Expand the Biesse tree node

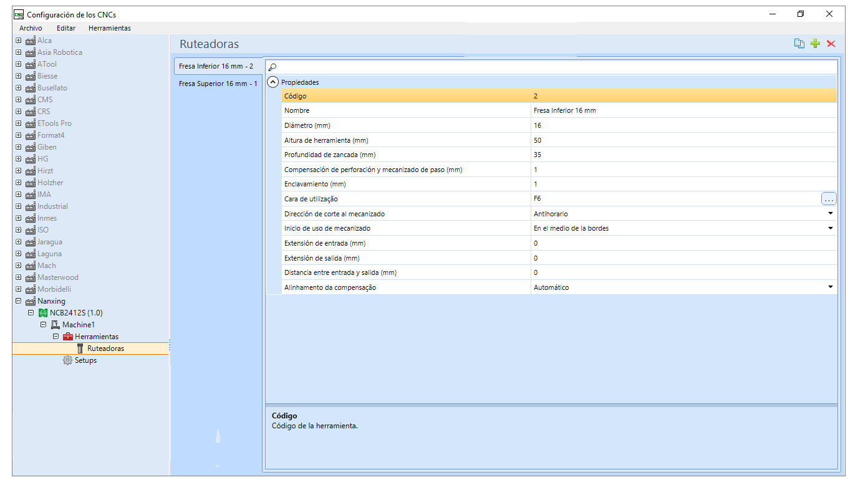19,76
